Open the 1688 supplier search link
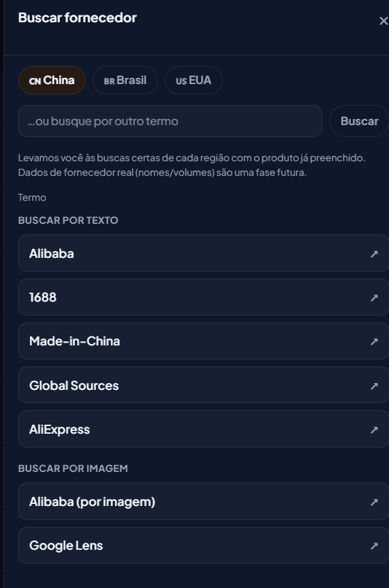This screenshot has width=389, height=588. [203, 297]
